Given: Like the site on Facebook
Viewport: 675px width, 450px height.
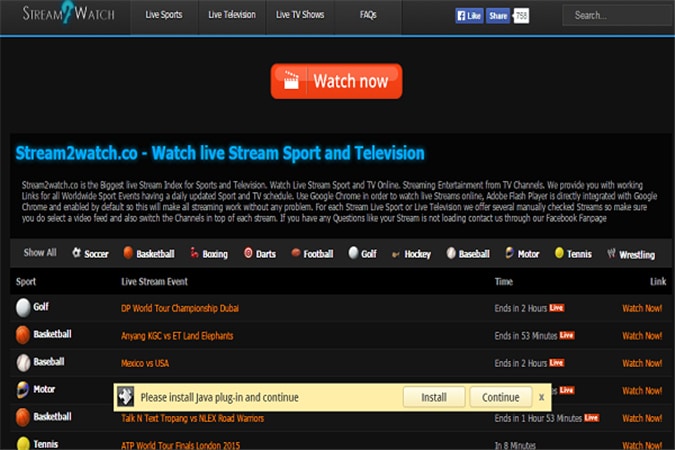Looking at the screenshot, I should click(x=469, y=16).
